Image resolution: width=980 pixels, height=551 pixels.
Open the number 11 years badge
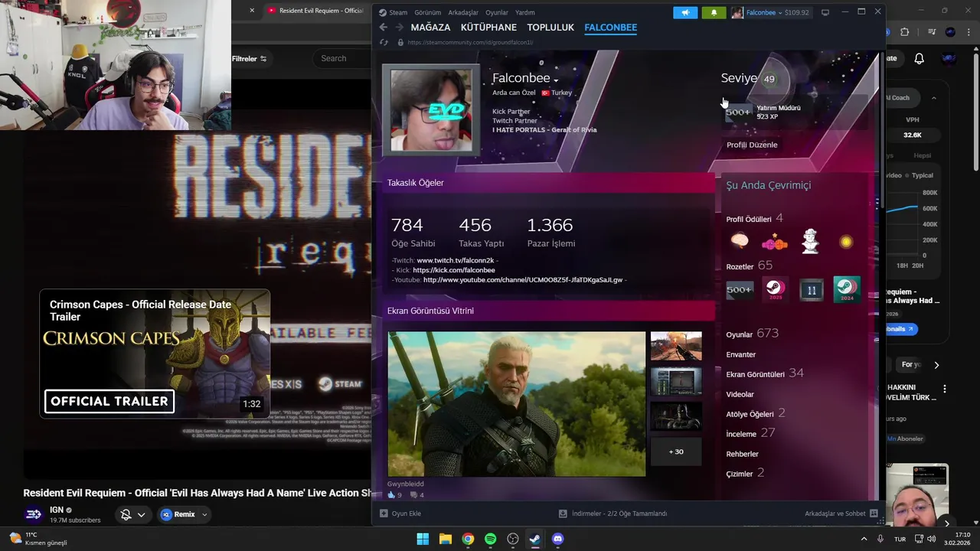click(x=812, y=290)
